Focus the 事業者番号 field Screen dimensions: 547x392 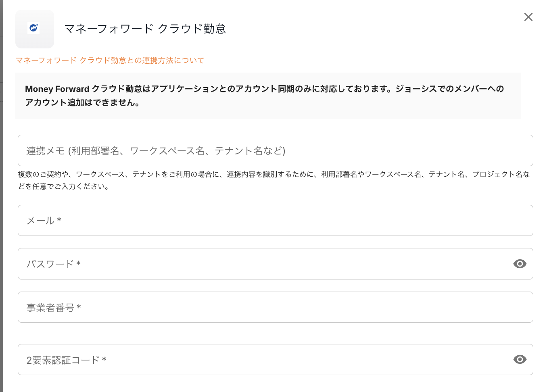click(x=275, y=307)
